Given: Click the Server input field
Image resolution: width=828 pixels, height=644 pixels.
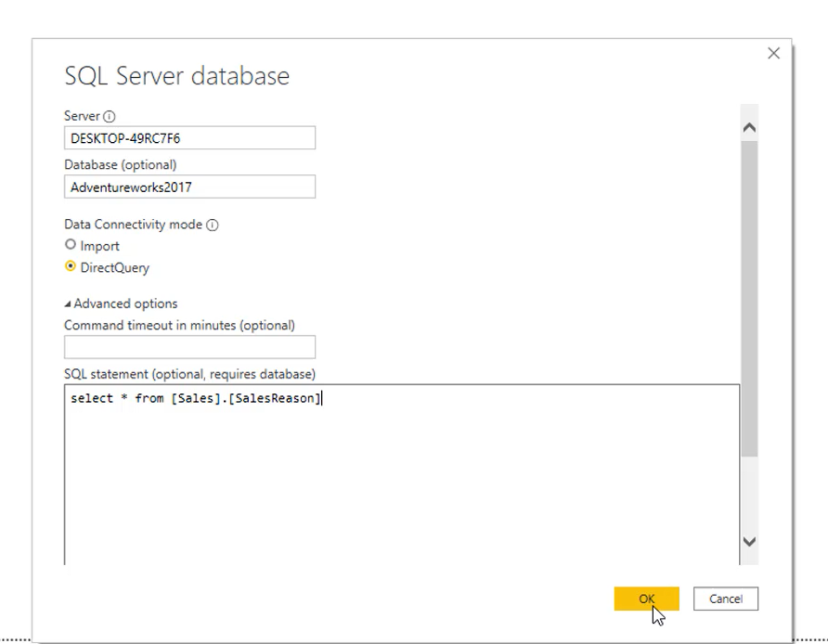Looking at the screenshot, I should [x=189, y=137].
